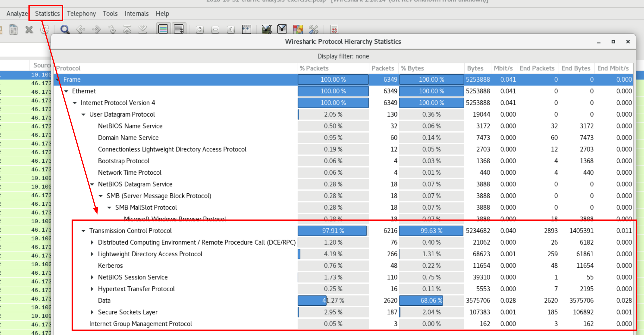Screen dimensions: 644x335
Task: Collapse Internet Protocol Version 4 node
Action: point(75,103)
